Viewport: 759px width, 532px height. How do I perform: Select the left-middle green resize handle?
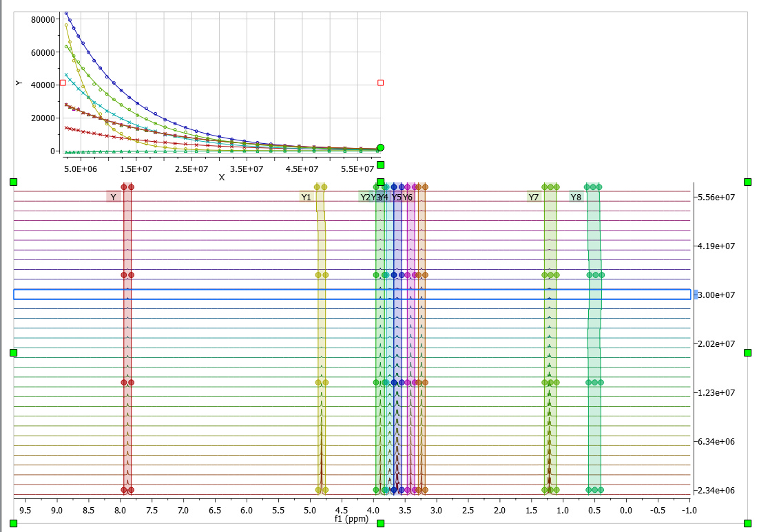[13, 352]
